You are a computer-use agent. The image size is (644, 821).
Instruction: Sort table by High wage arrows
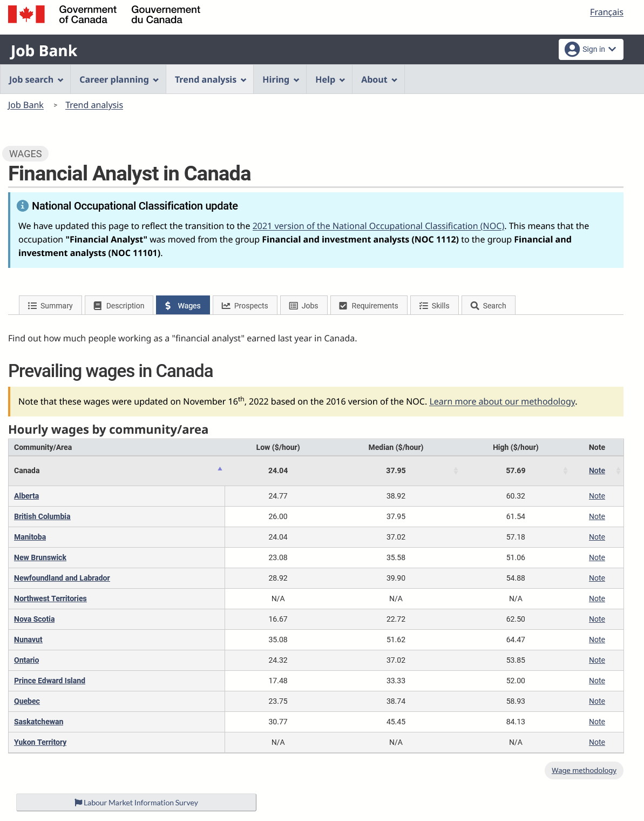pyautogui.click(x=565, y=471)
